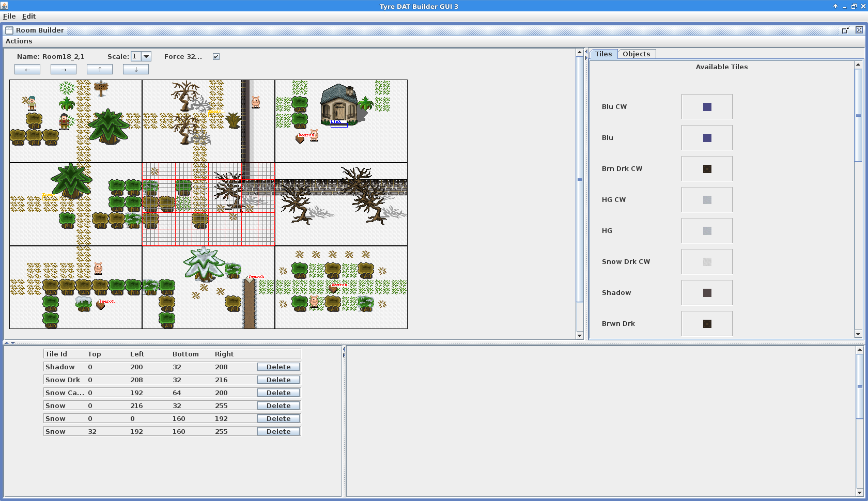Click the pig in the bottom-left room
The image size is (868, 501).
98,268
